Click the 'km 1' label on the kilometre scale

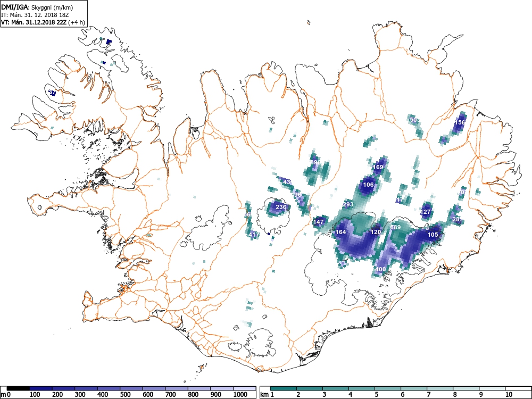267,395
